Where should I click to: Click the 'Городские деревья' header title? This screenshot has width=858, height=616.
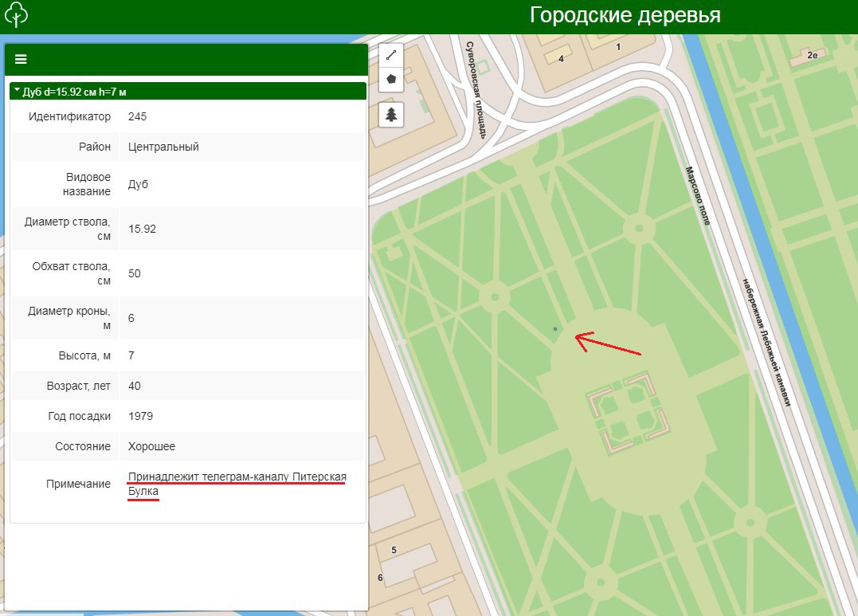click(625, 15)
